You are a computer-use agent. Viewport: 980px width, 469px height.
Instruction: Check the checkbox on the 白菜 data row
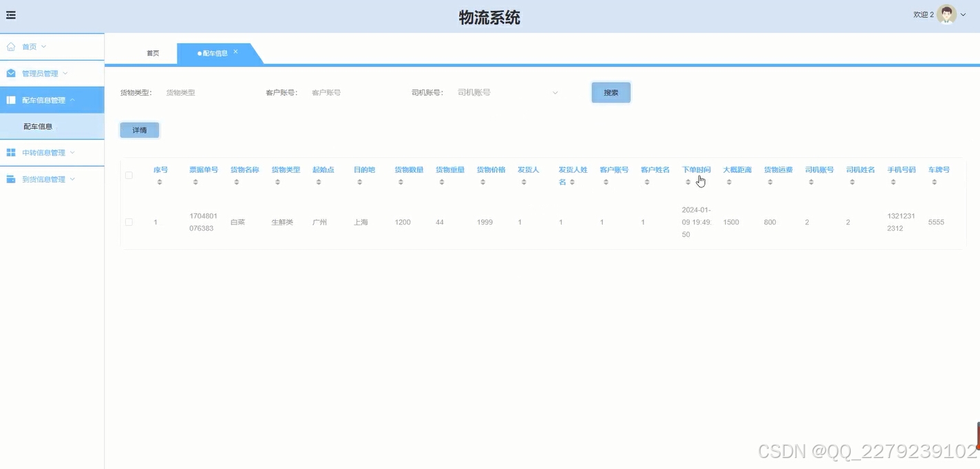129,222
